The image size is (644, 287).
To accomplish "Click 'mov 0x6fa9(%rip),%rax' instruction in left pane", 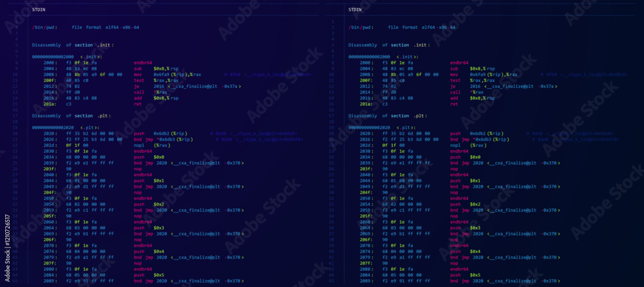I will coord(167,75).
